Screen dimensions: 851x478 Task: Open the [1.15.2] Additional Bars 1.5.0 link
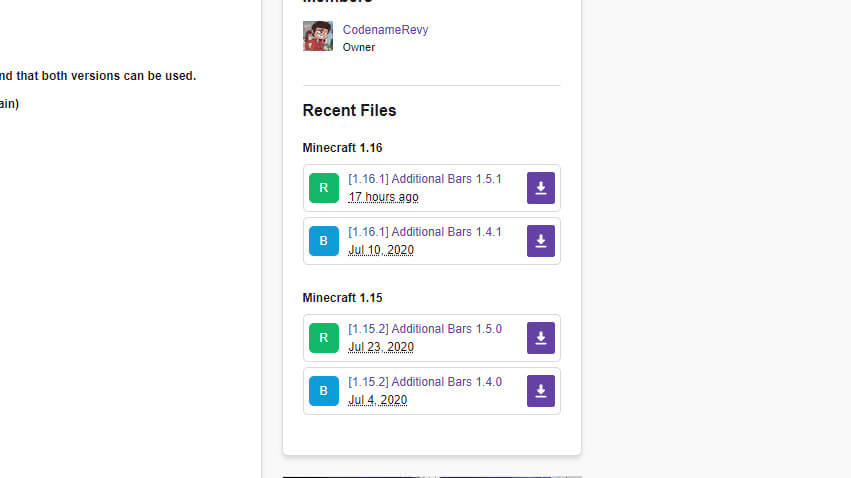point(425,329)
